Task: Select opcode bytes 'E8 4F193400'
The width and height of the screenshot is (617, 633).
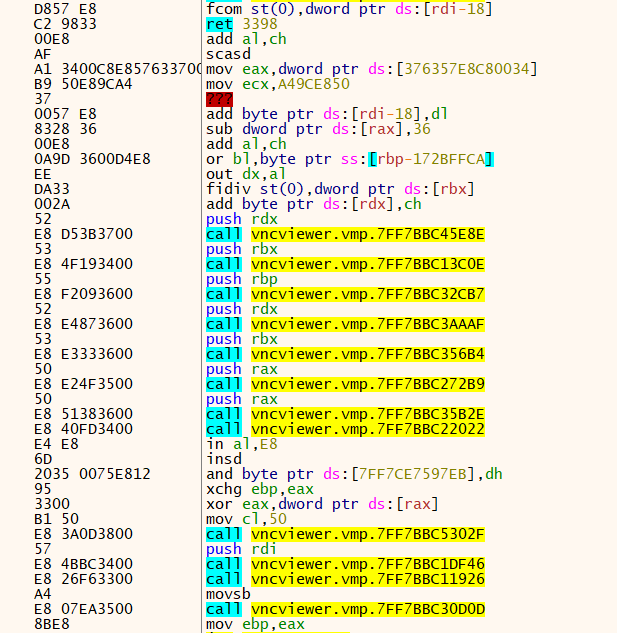Action: (83, 264)
